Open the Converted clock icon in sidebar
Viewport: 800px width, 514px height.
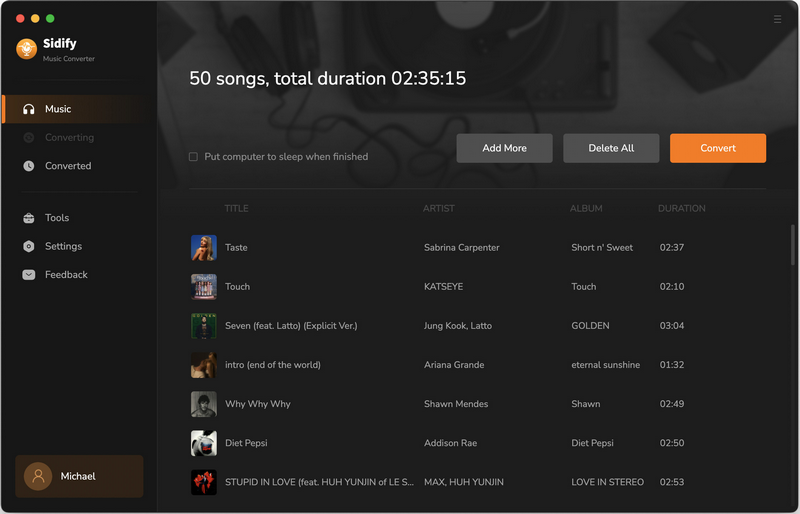coord(29,166)
